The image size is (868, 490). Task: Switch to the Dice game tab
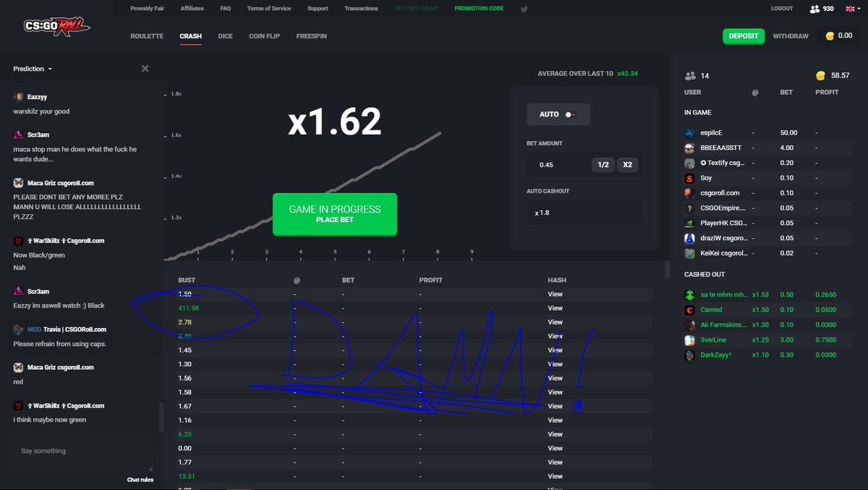tap(225, 36)
